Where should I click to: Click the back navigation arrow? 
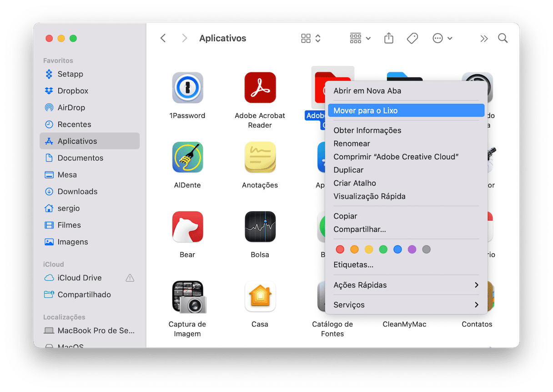pos(163,39)
